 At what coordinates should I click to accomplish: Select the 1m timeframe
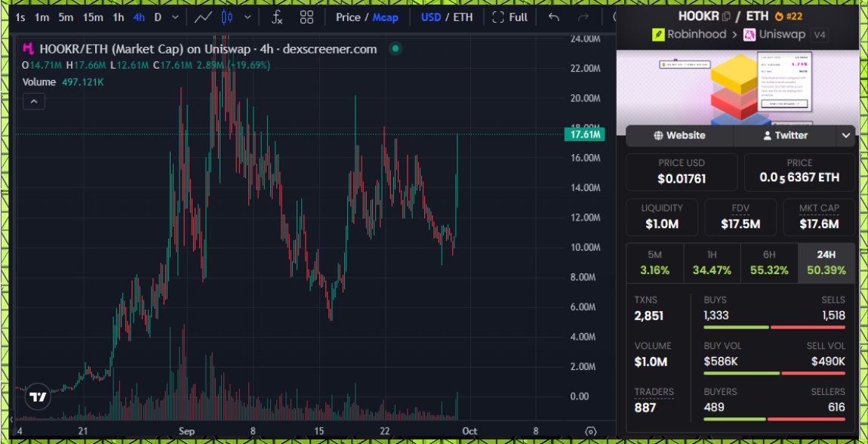click(42, 17)
